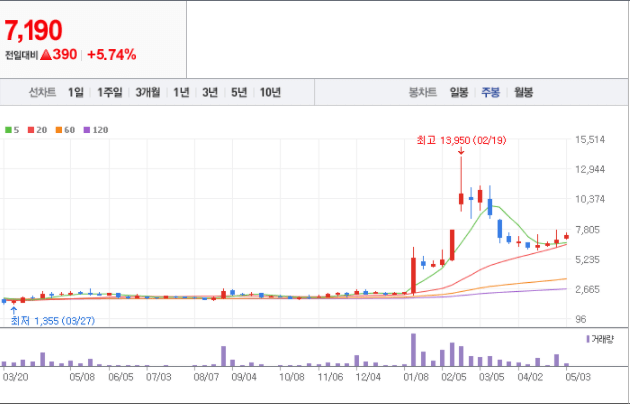
Task: Click the 04/02 date label
Action: pyautogui.click(x=530, y=377)
